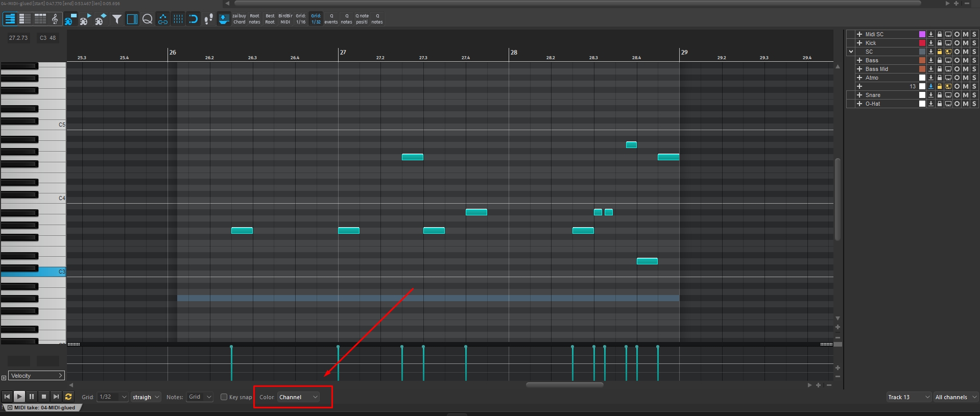Viewport: 980px width, 416px height.
Task: Open the Color Channel dropdown
Action: click(299, 397)
